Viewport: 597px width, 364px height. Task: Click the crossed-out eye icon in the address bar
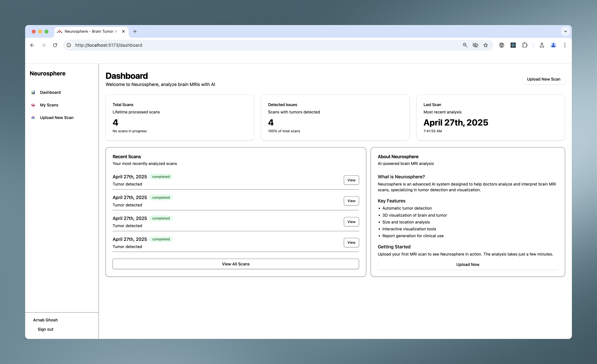tap(475, 45)
